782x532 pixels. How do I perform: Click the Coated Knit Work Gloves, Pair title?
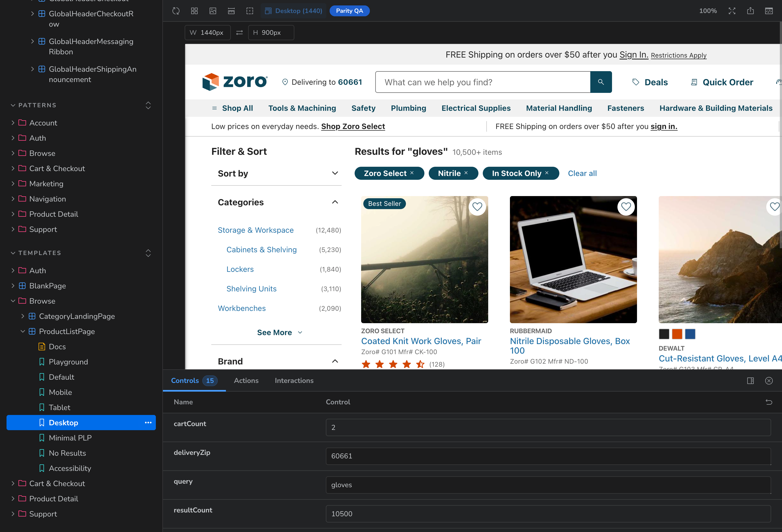421,341
